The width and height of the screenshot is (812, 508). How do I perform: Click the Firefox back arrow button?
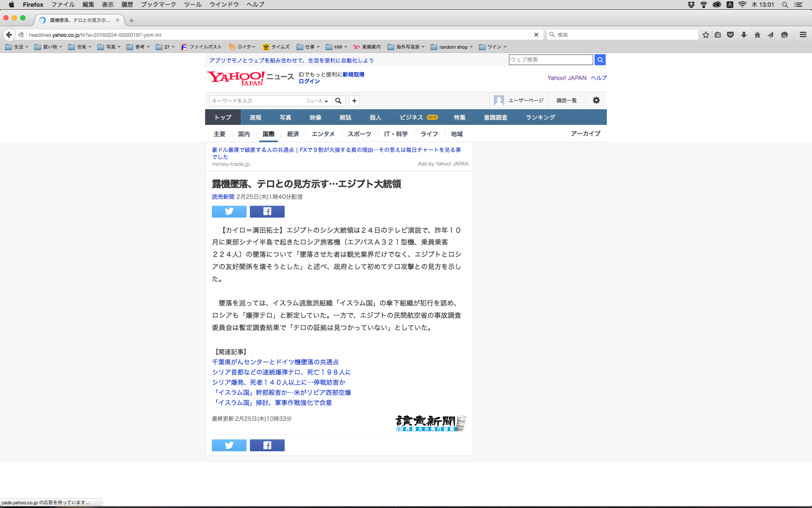tap(9, 35)
